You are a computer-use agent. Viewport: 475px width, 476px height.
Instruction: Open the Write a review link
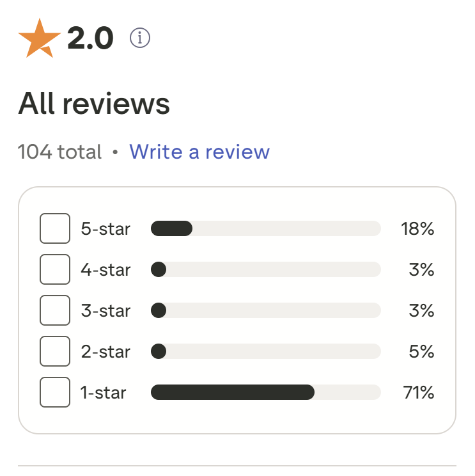[x=199, y=152]
